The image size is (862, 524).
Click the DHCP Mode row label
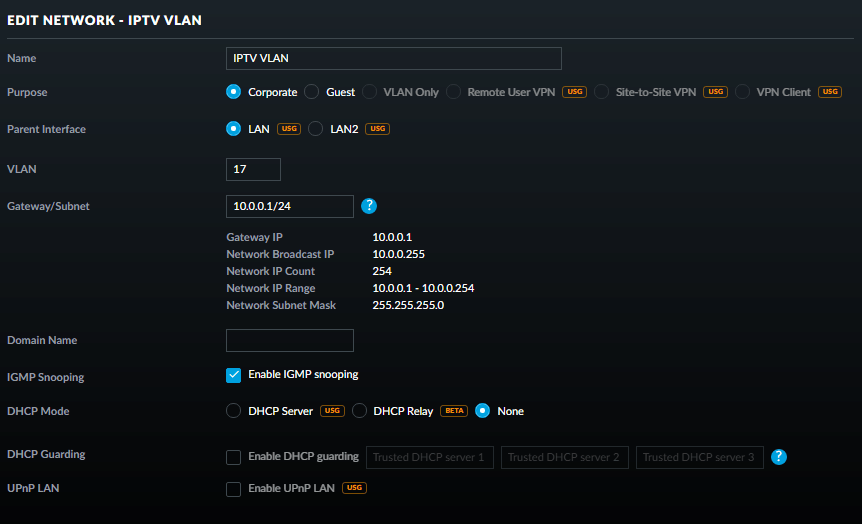pos(38,411)
